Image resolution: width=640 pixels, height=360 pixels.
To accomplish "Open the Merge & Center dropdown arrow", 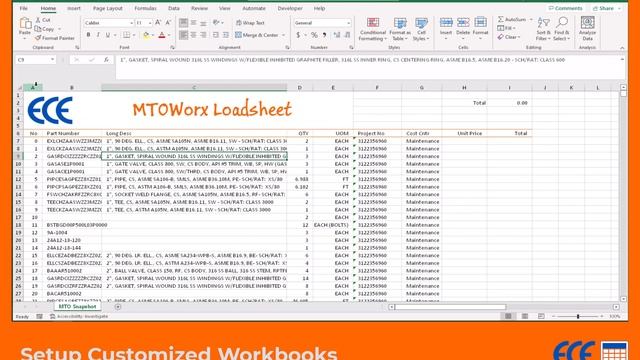I will tap(284, 35).
